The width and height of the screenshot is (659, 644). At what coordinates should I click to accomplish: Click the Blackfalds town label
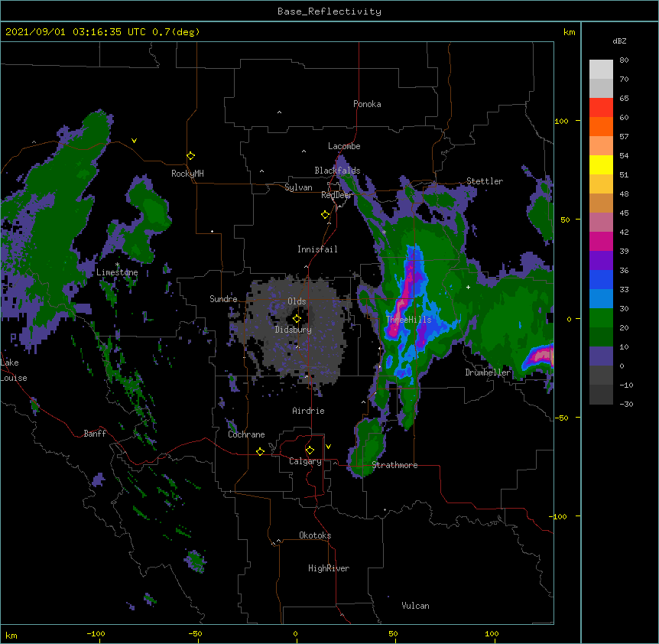pos(337,171)
